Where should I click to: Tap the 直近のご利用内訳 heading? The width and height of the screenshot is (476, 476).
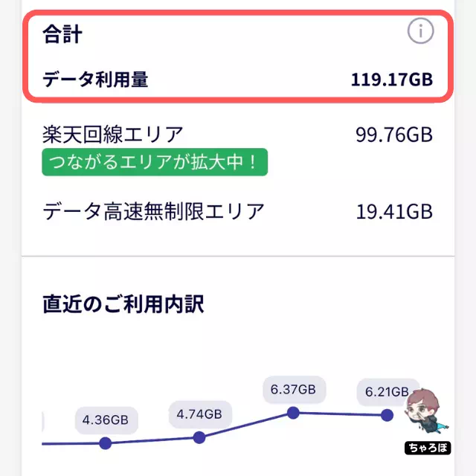[x=123, y=304]
